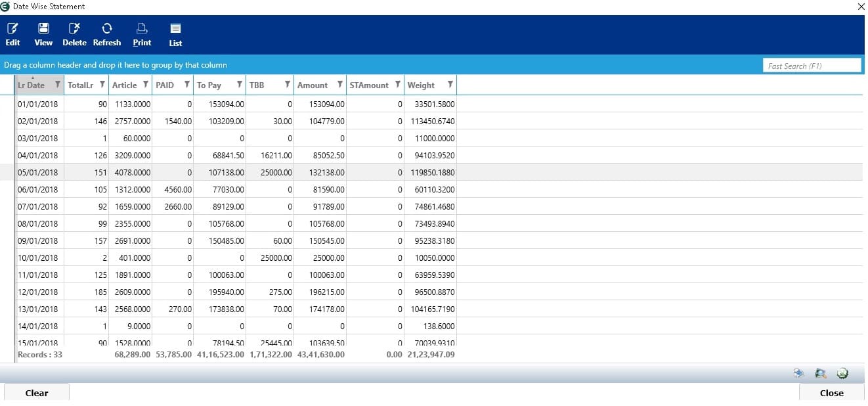Show filter options for Weight column
Viewport: 868px width, 406px height.
coord(450,85)
